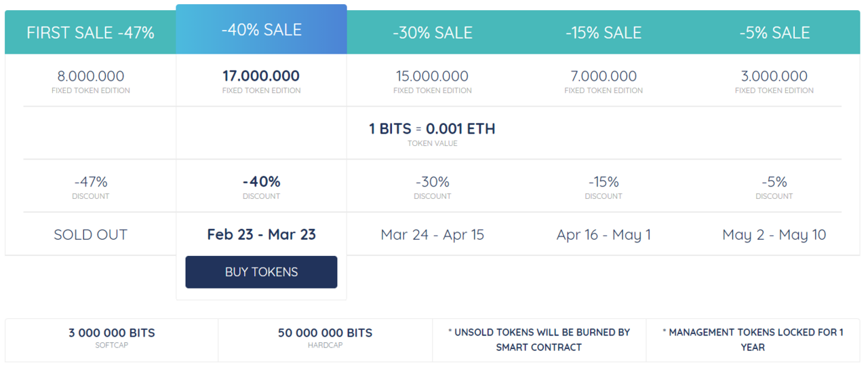The image size is (868, 370).
Task: Select the -40% SALE header tab
Action: [261, 30]
